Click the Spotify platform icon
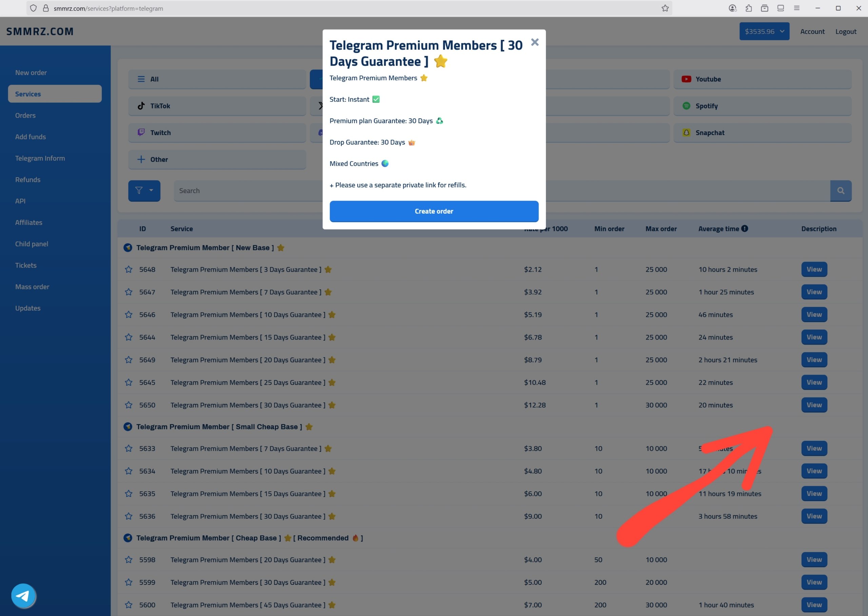Viewport: 868px width, 616px height. click(x=686, y=106)
